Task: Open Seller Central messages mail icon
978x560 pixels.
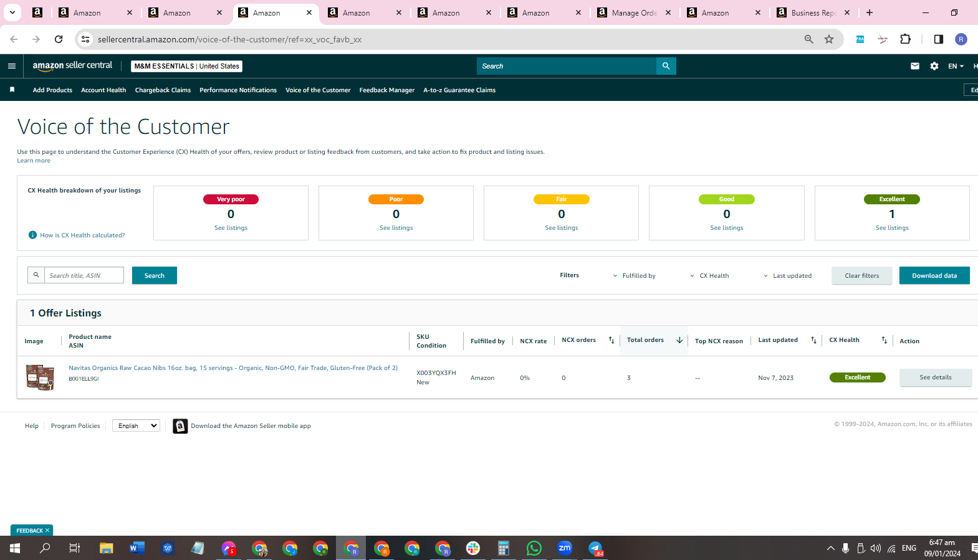Action: [915, 66]
